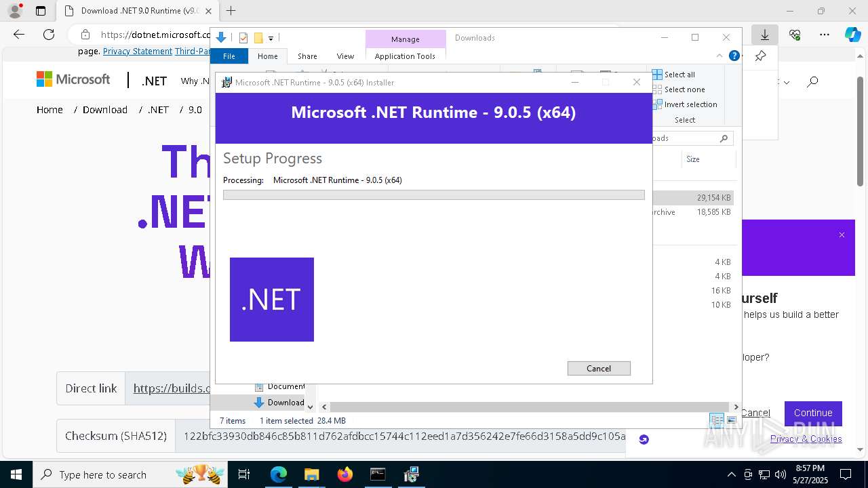Click the purple .NET logo in installer

point(272,300)
